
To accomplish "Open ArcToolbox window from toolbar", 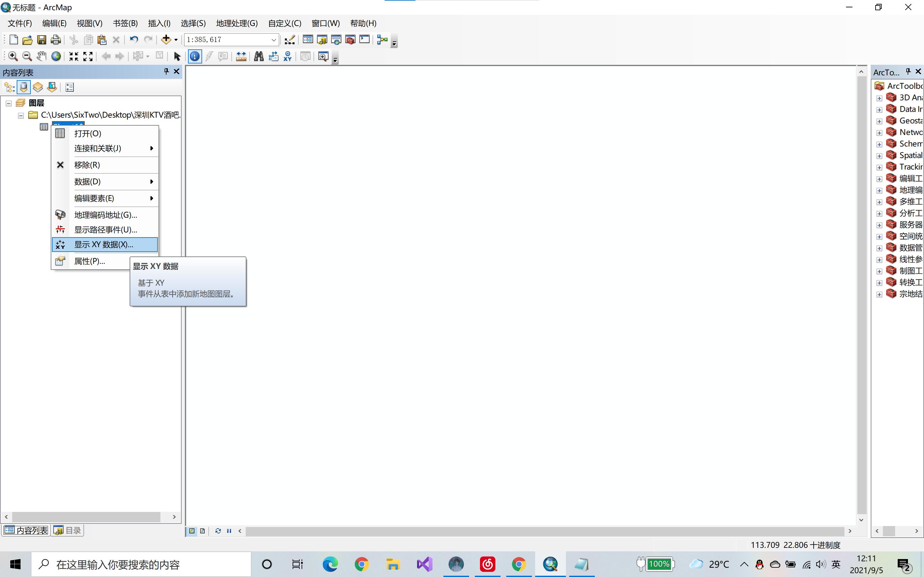I will (x=350, y=40).
